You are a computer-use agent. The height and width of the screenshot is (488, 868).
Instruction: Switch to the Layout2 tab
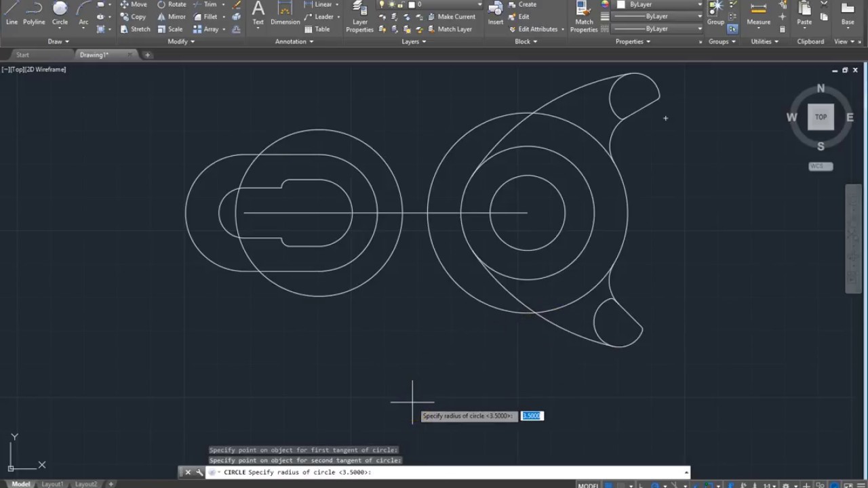[86, 484]
